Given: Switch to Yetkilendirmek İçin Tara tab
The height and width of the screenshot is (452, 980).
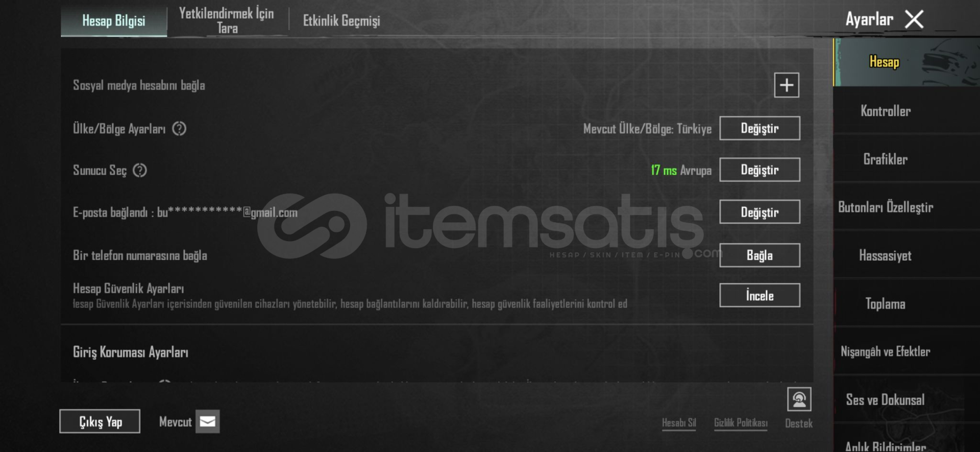Looking at the screenshot, I should point(227,20).
